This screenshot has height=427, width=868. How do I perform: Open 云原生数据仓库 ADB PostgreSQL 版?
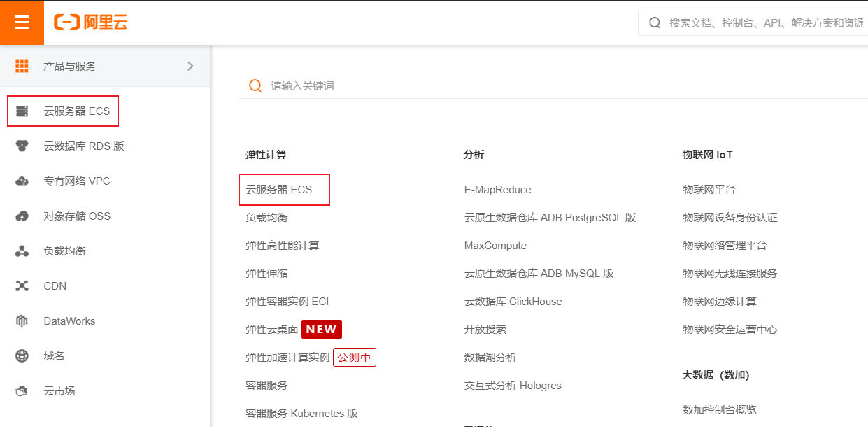(x=550, y=217)
